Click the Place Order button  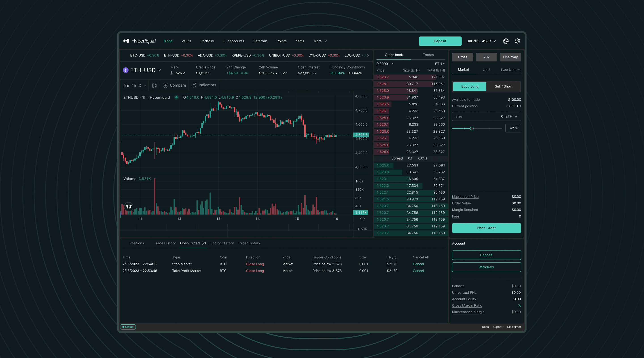pyautogui.click(x=486, y=228)
